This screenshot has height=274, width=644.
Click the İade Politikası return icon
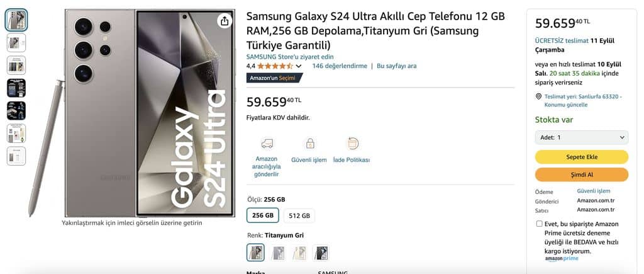pyautogui.click(x=352, y=144)
